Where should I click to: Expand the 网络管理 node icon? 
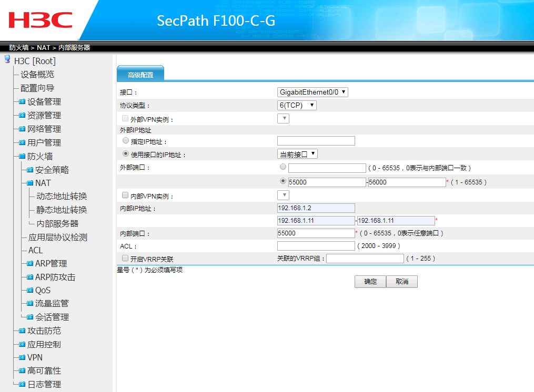coord(22,129)
